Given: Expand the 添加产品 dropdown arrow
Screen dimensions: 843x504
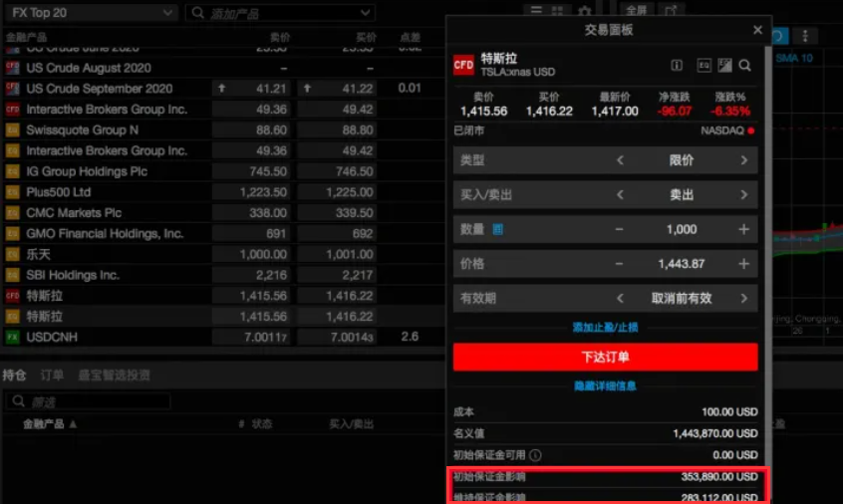Looking at the screenshot, I should [365, 13].
